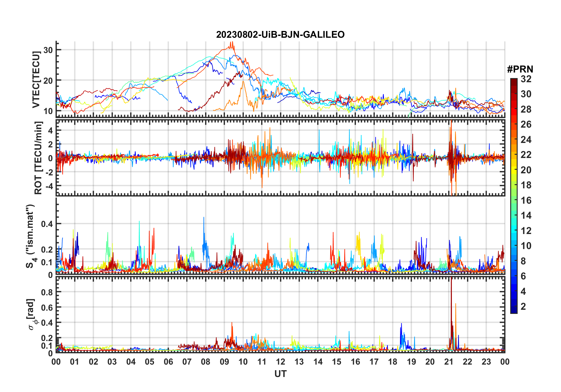The height and width of the screenshot is (392, 561).
Task: Select the "UT" x-axis label
Action: tap(280, 374)
